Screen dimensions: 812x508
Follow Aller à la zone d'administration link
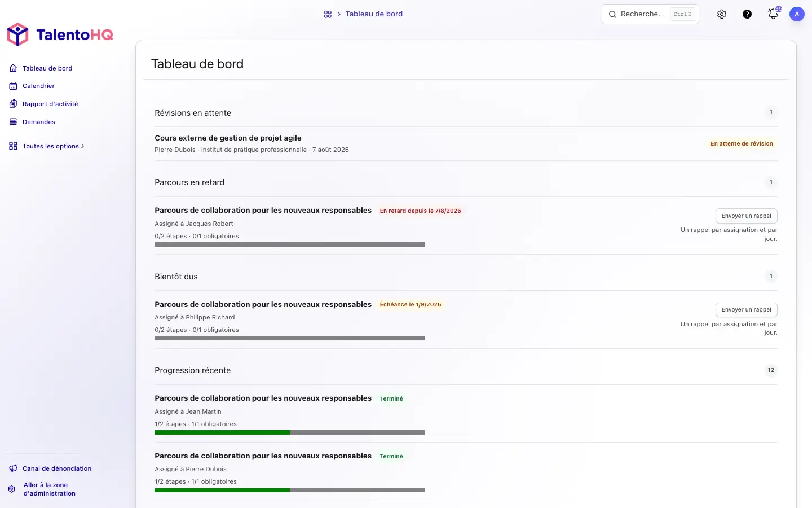(50, 489)
